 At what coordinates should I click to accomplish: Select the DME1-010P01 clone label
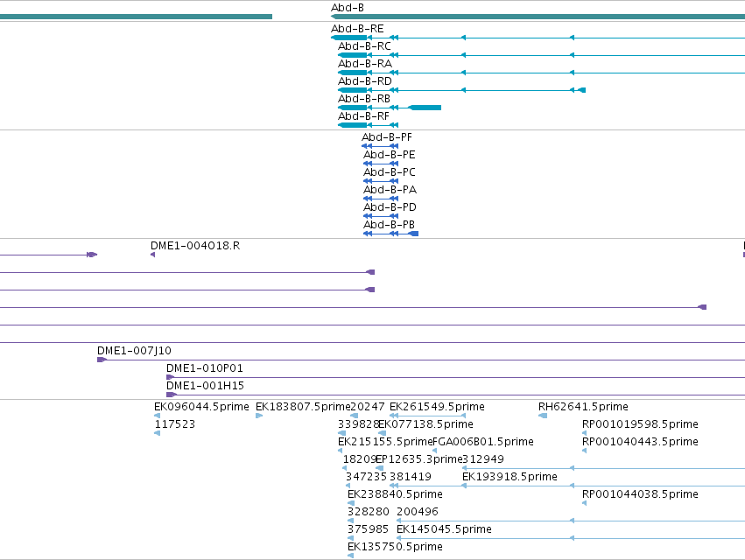(204, 368)
